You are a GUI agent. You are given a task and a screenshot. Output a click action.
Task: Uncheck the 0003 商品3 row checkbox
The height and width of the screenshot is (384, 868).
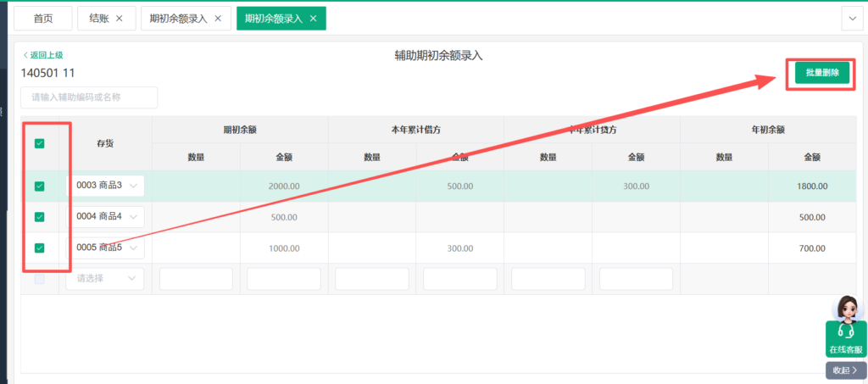pos(39,186)
